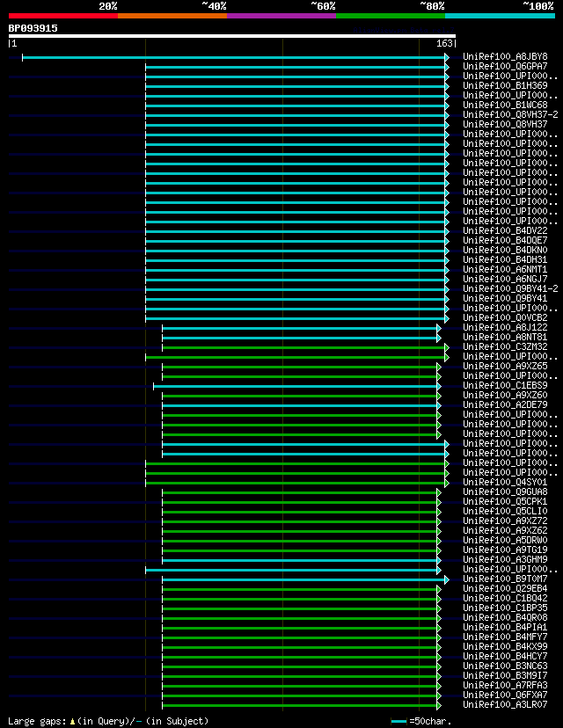Open hit UniRef100_Q9GUA8

(x=506, y=492)
